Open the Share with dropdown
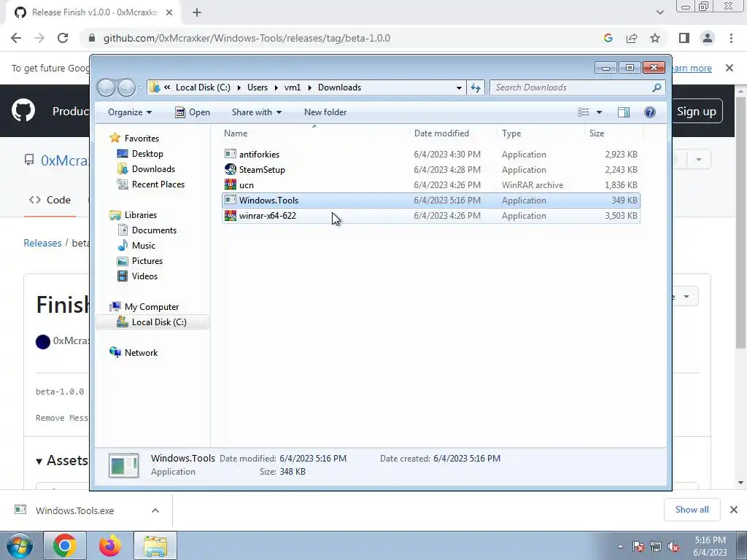 pyautogui.click(x=256, y=112)
